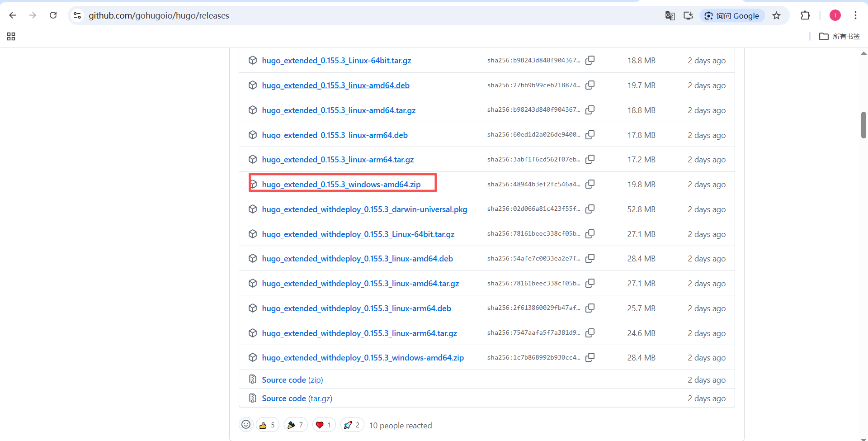Copy sha256 for hugo_extended_0.155.3_windows-amd64.zip

point(590,184)
